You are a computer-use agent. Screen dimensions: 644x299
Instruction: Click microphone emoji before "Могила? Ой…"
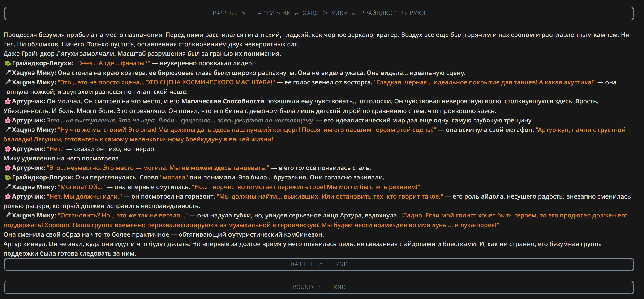(x=8, y=187)
